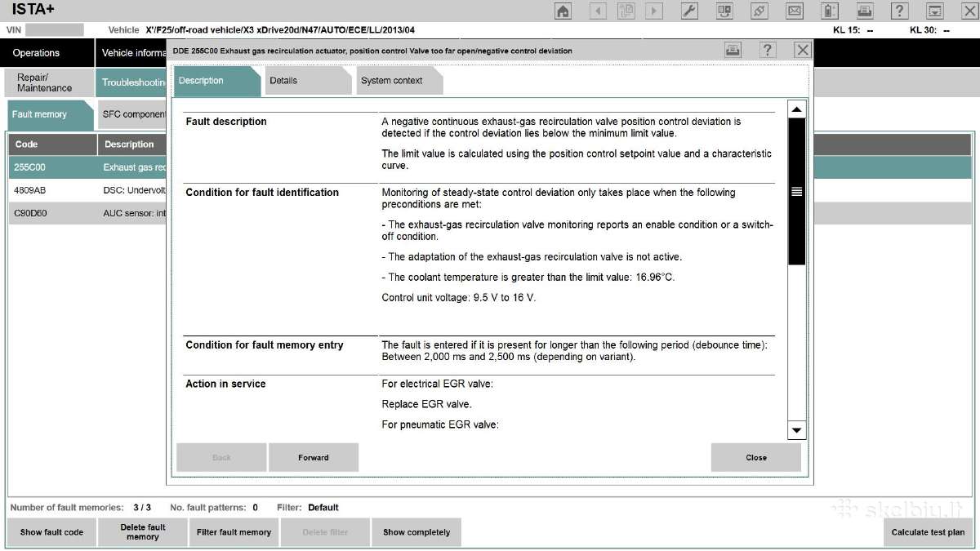Image resolution: width=980 pixels, height=551 pixels.
Task: Click 'Control unit voltage: 9.5 V to 16 V.'
Action: pyautogui.click(x=459, y=298)
